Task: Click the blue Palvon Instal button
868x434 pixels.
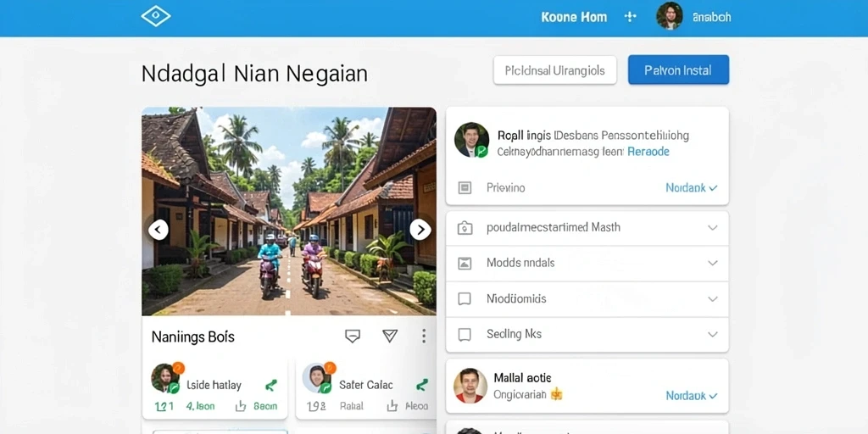Action: click(x=678, y=70)
